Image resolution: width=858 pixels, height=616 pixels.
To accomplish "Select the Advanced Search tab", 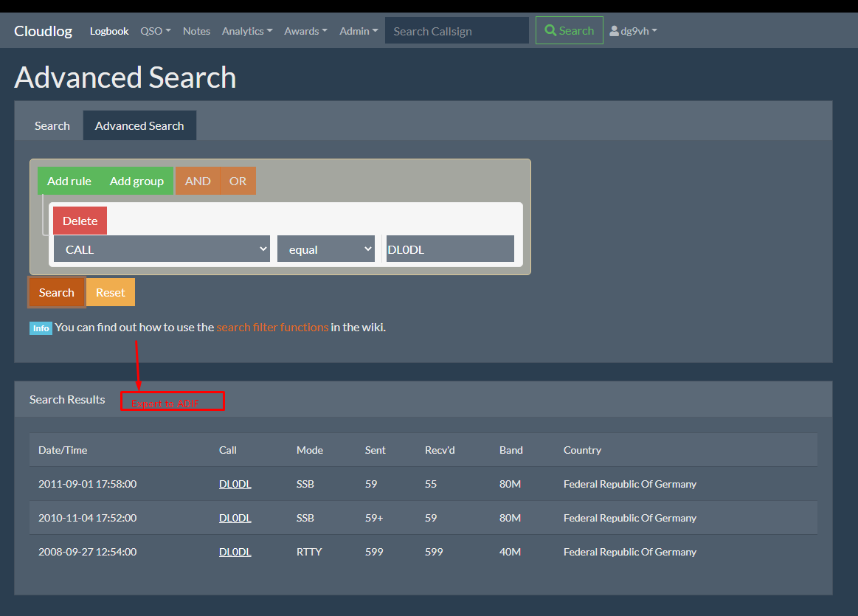I will click(x=139, y=126).
